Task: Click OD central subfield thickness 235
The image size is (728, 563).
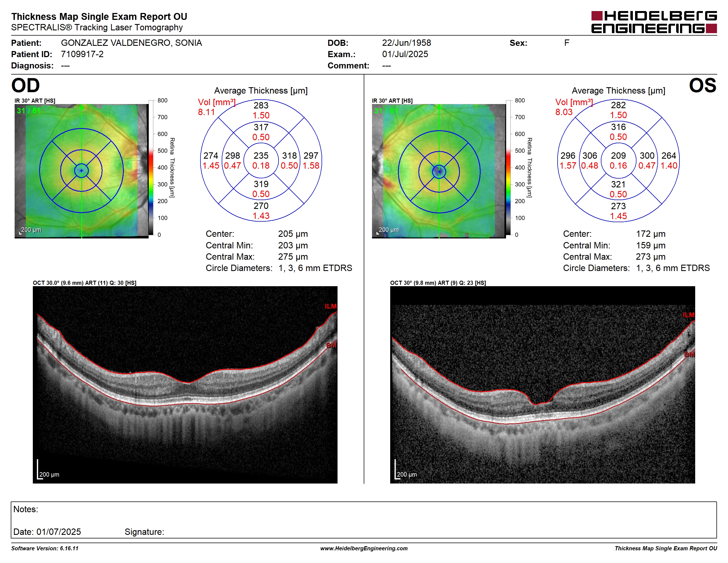Action: tap(261, 155)
